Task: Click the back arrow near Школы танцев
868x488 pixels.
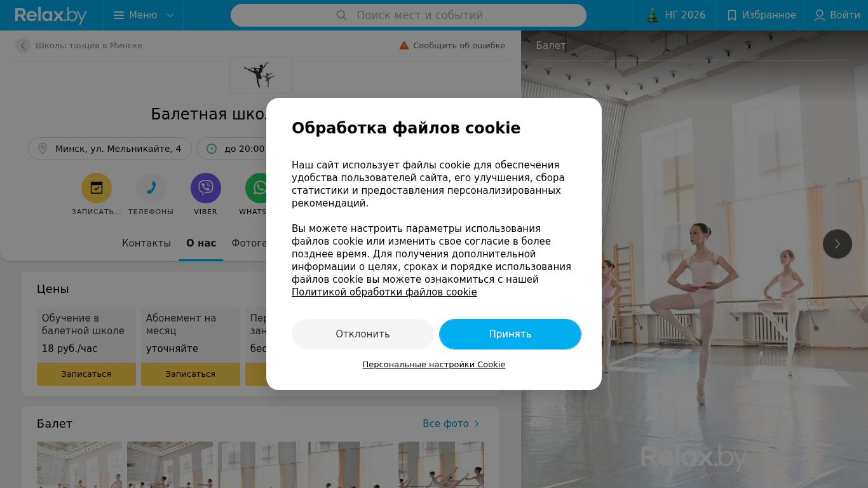Action: (x=23, y=46)
